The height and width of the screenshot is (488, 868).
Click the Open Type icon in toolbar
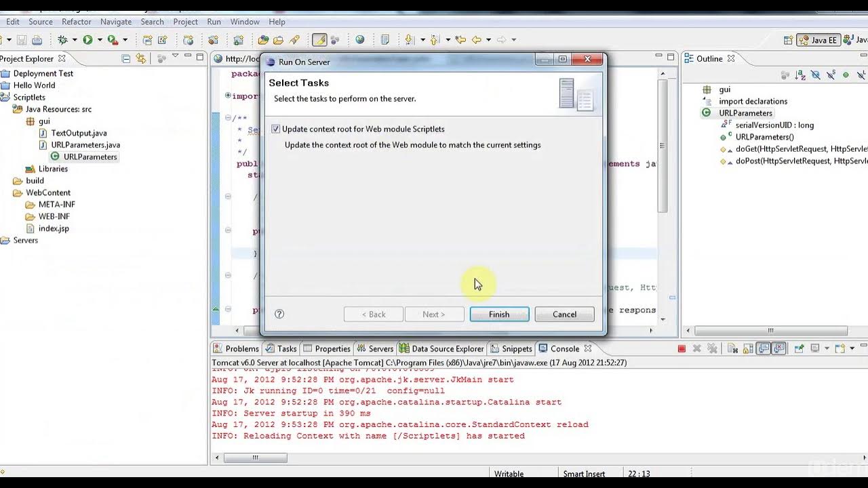tap(262, 40)
